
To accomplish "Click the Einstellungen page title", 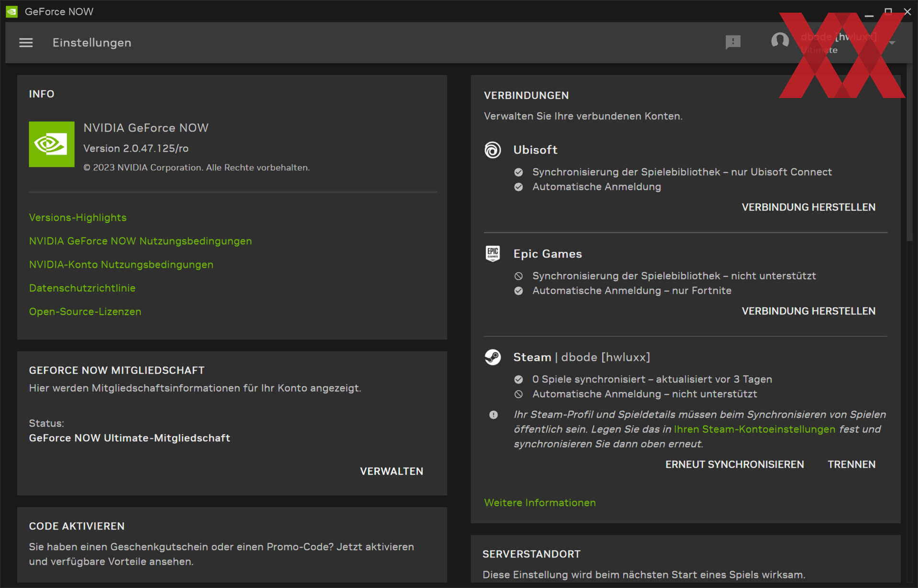I will point(92,43).
